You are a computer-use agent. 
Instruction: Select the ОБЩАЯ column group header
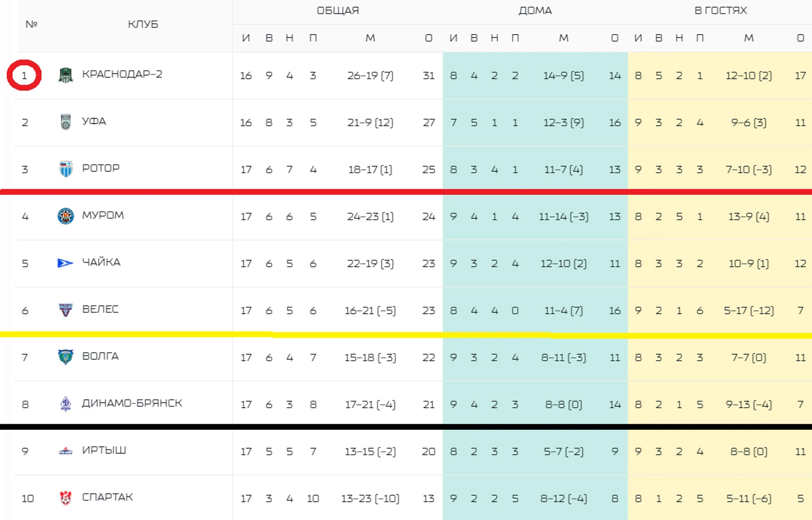[338, 11]
